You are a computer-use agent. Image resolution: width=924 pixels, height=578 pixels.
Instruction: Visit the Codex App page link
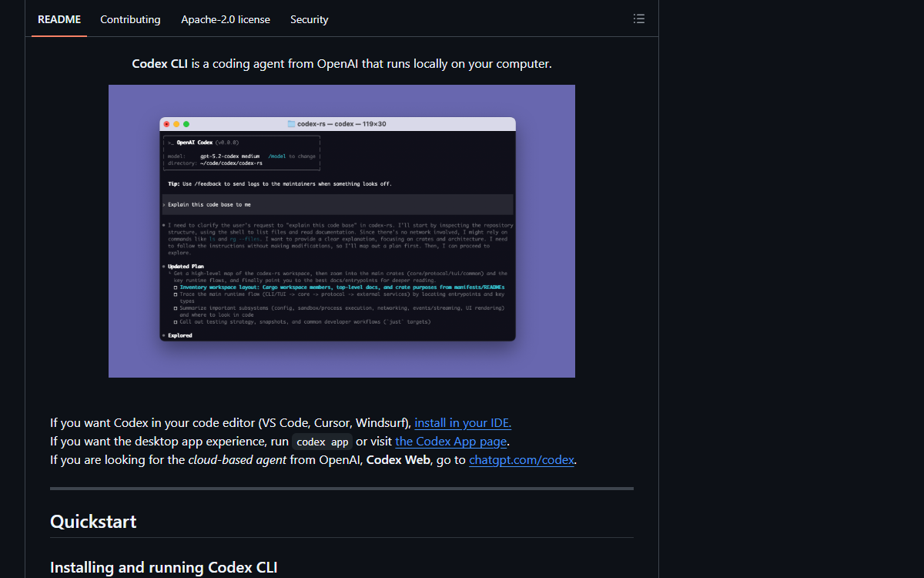point(451,441)
